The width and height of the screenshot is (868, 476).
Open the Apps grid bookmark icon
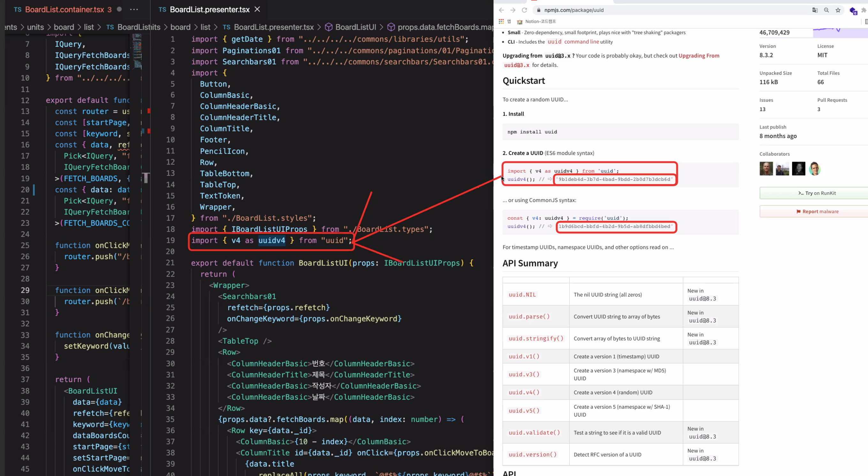[x=501, y=22]
